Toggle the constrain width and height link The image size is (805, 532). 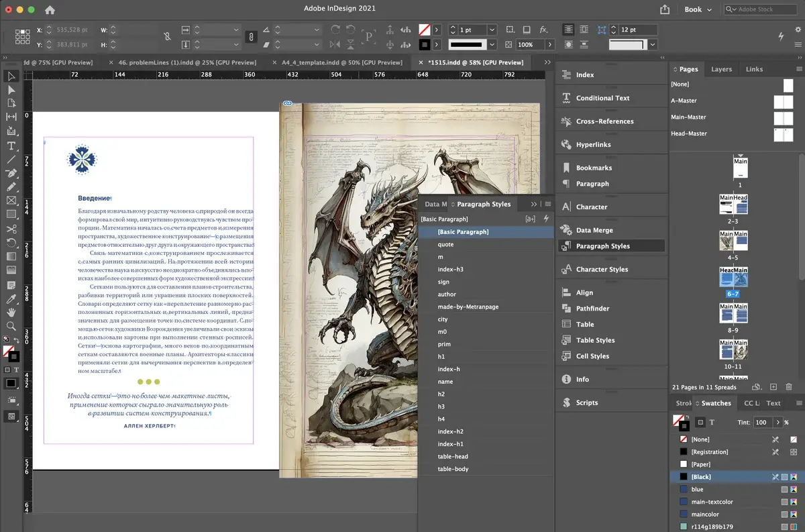click(x=166, y=37)
